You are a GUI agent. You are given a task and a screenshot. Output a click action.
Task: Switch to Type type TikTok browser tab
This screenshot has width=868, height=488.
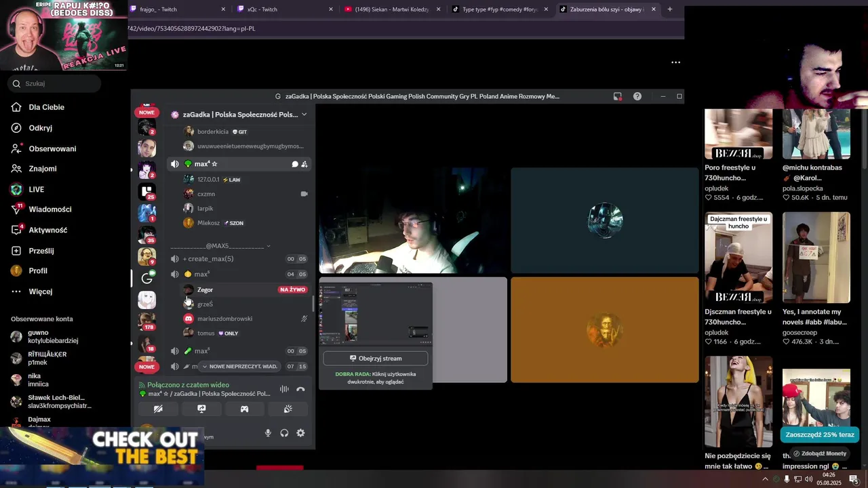498,9
